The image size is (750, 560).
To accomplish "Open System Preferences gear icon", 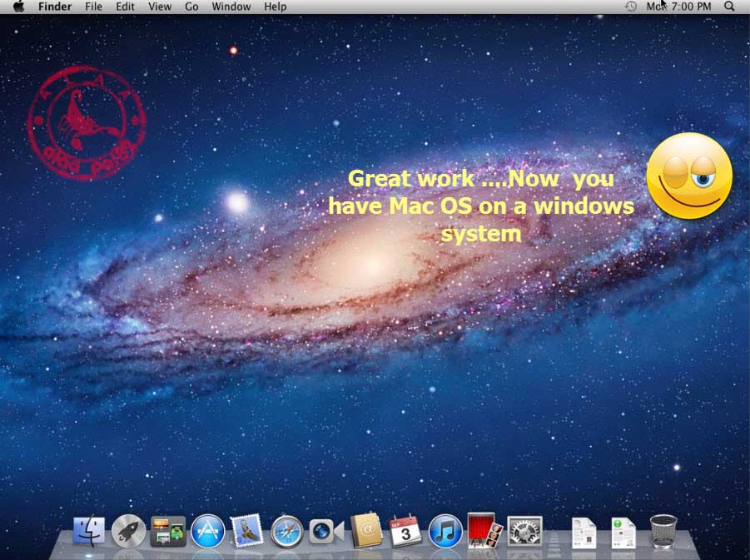I will pyautogui.click(x=524, y=532).
